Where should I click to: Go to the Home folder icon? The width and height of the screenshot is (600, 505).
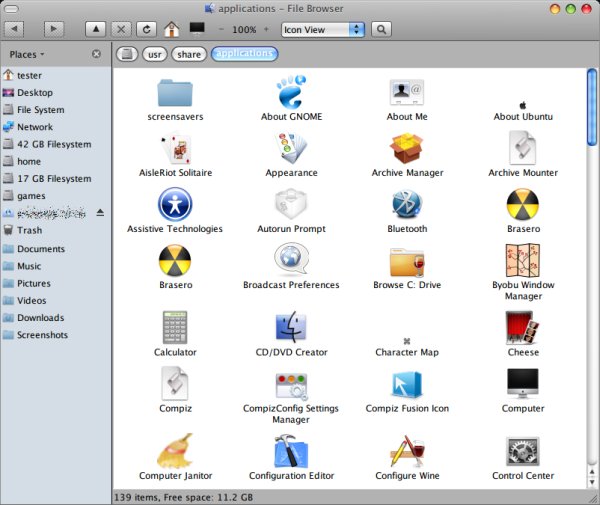[172, 30]
